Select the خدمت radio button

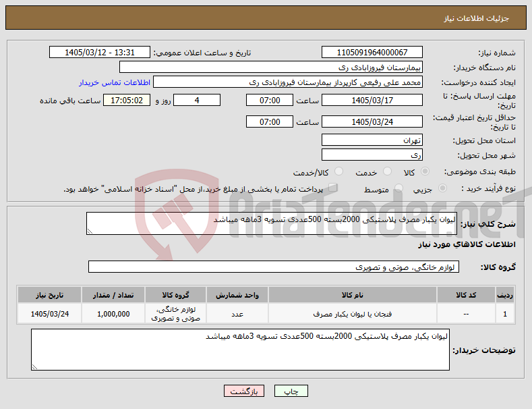point(387,171)
